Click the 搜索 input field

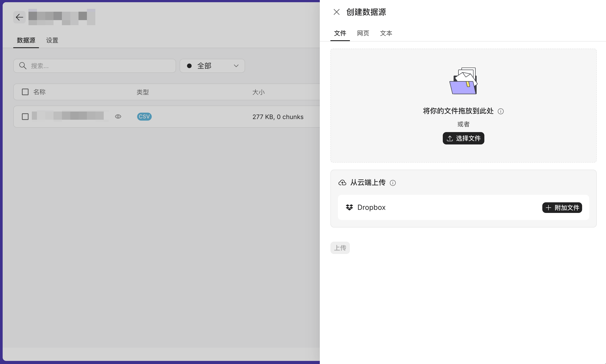click(101, 66)
